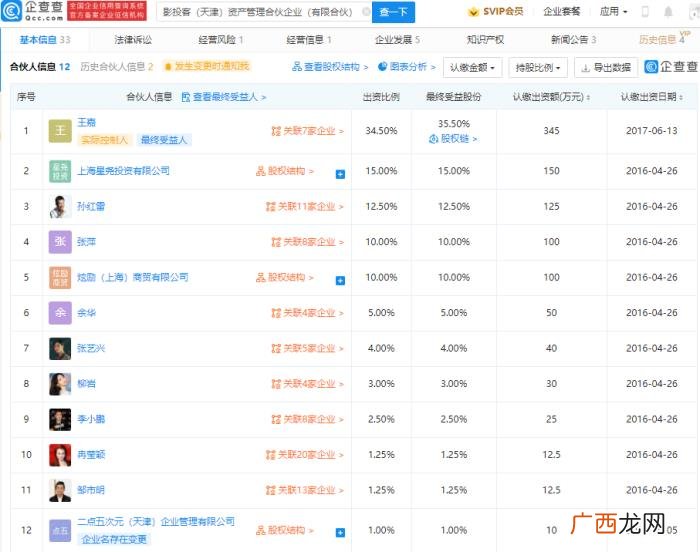Click the 张 avatar for 张萍
The image size is (700, 552).
click(x=60, y=242)
